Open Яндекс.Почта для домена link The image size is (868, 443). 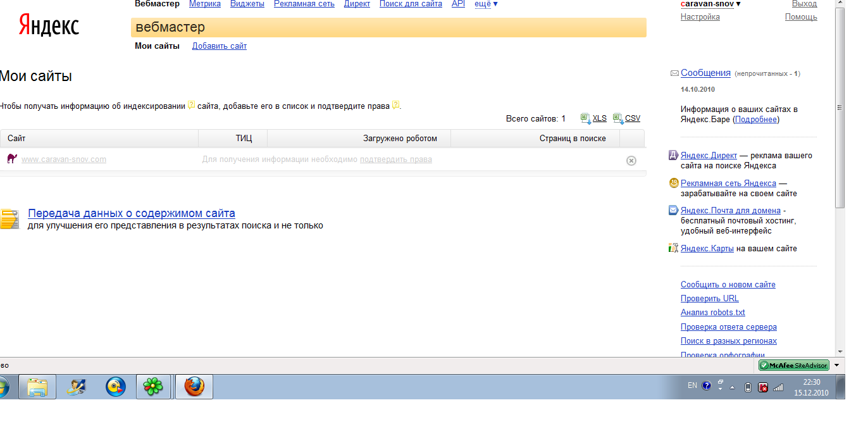tap(731, 211)
